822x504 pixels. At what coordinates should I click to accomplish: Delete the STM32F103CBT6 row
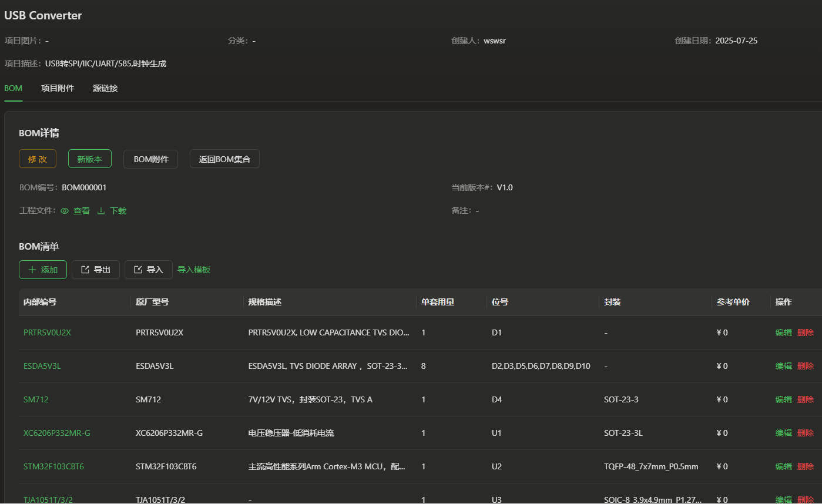(x=805, y=466)
